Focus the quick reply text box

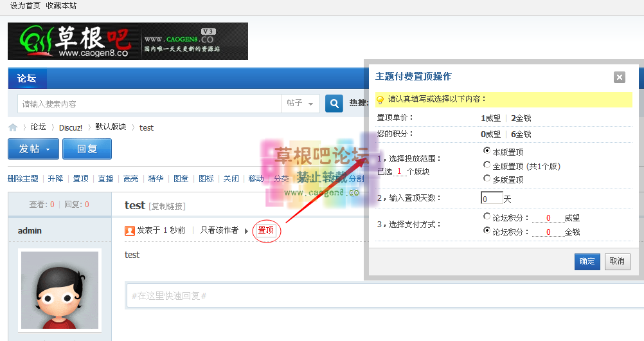(385, 295)
